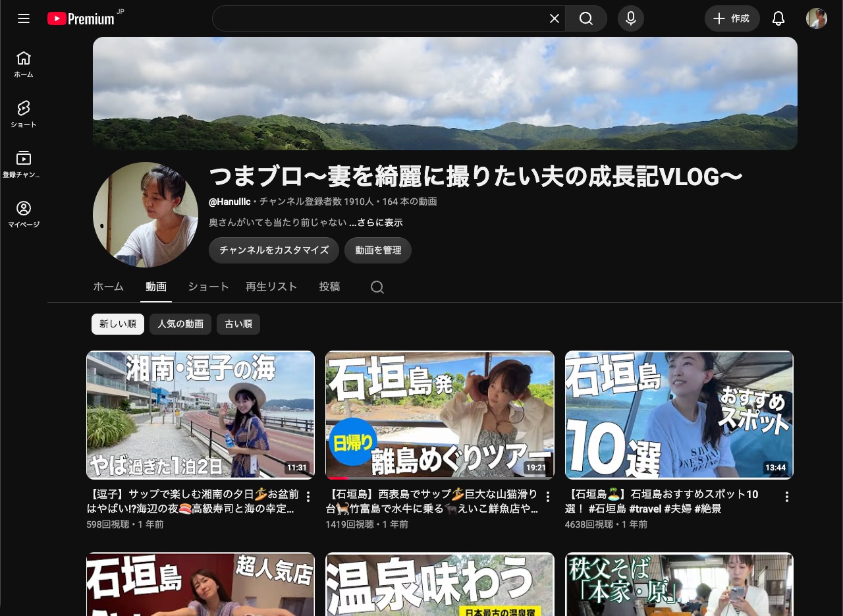
Task: Click 石垣島おすすめスポット10選 video title
Action: click(x=662, y=501)
